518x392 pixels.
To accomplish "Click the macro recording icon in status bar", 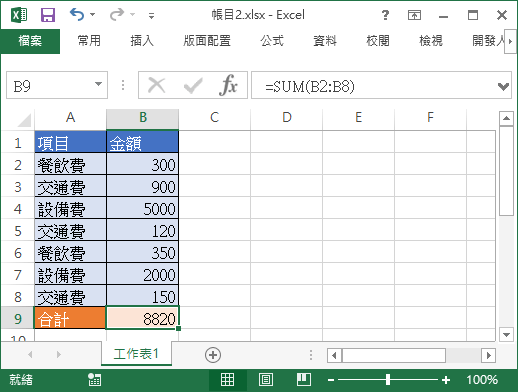I will click(x=95, y=380).
